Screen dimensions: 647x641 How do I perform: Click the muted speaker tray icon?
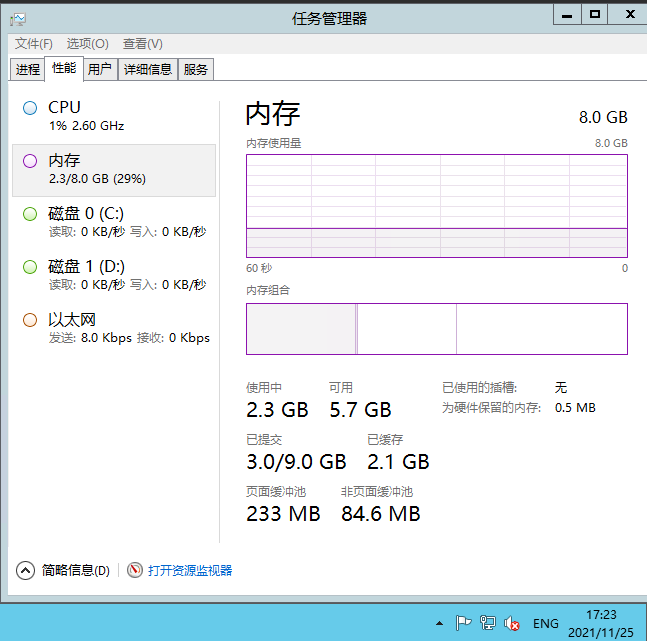(512, 623)
